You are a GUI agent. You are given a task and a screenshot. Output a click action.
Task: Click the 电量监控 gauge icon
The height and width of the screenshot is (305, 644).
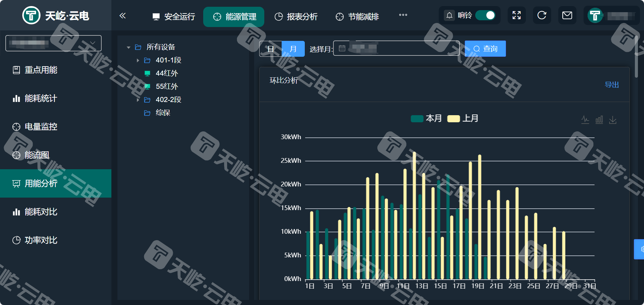click(x=16, y=127)
